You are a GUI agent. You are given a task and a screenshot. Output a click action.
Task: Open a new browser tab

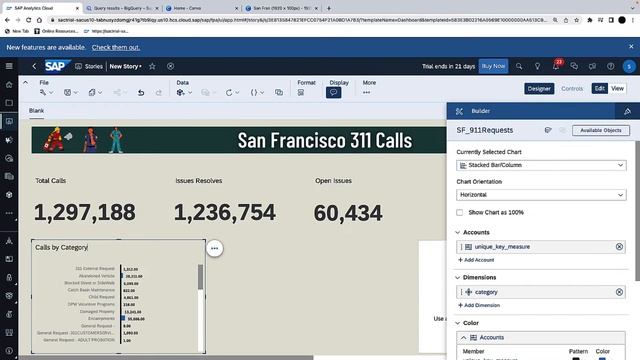point(329,8)
